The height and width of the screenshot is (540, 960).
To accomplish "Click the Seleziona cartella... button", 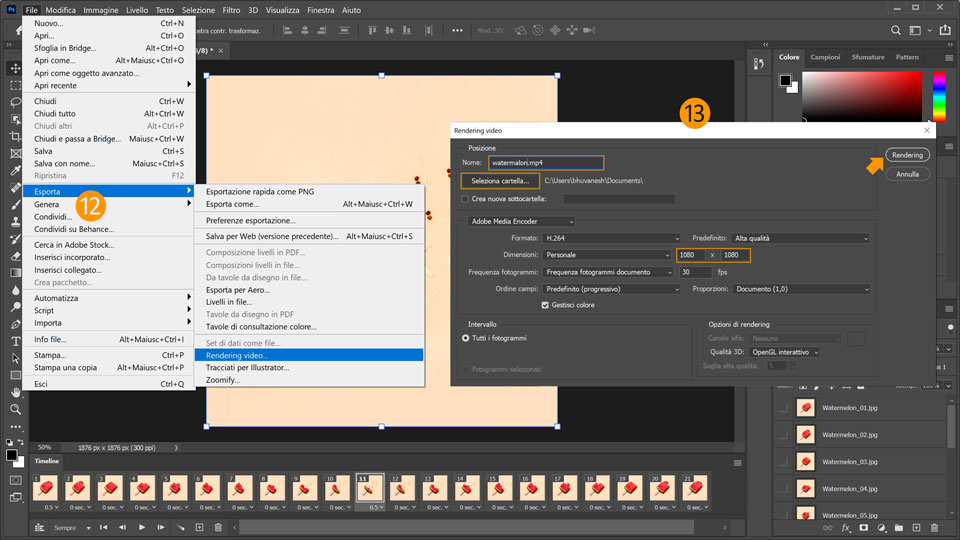I will pos(500,181).
